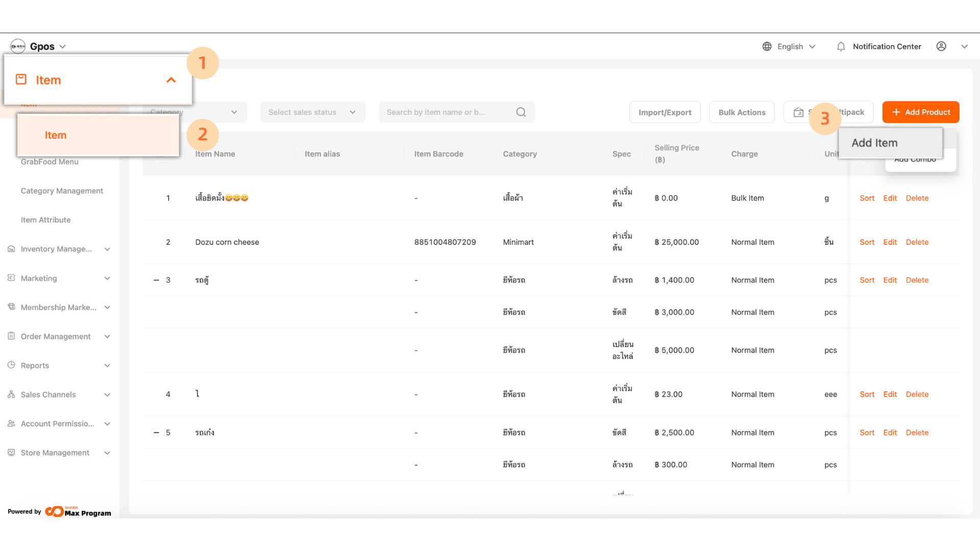Collapse row 3 variants with minus toggle

click(x=156, y=280)
